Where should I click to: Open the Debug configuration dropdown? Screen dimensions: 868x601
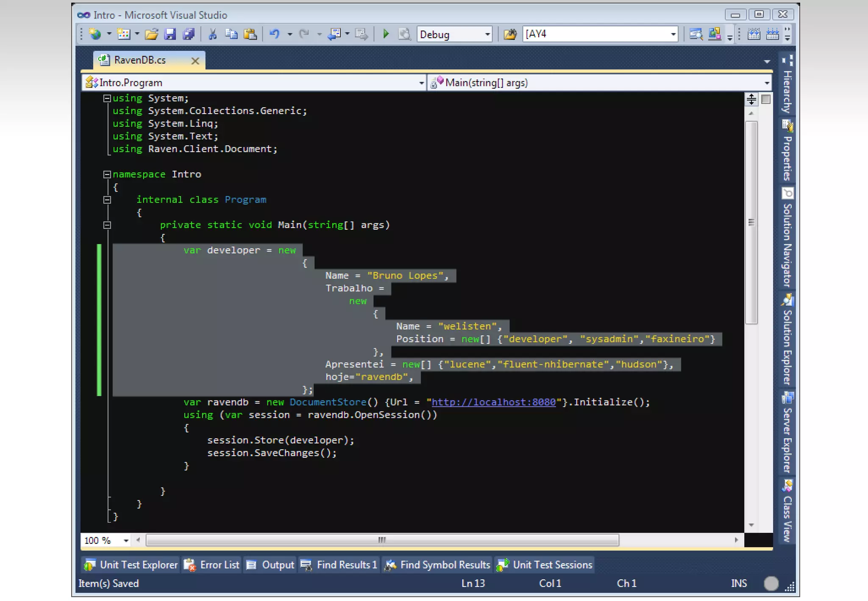pyautogui.click(x=487, y=34)
